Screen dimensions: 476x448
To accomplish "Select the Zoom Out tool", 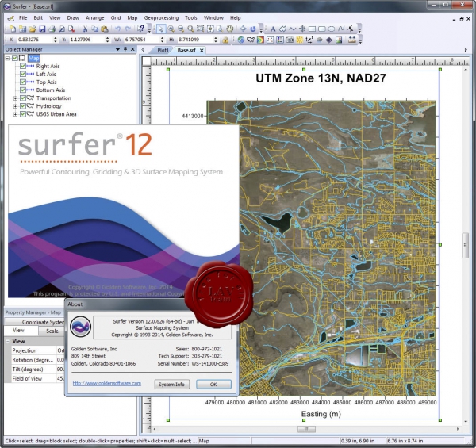I will pyautogui.click(x=181, y=29).
